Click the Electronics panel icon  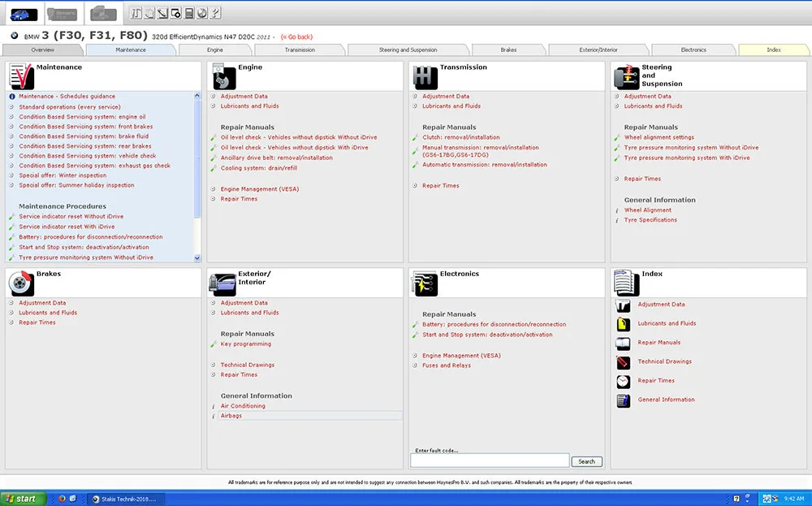coord(425,283)
